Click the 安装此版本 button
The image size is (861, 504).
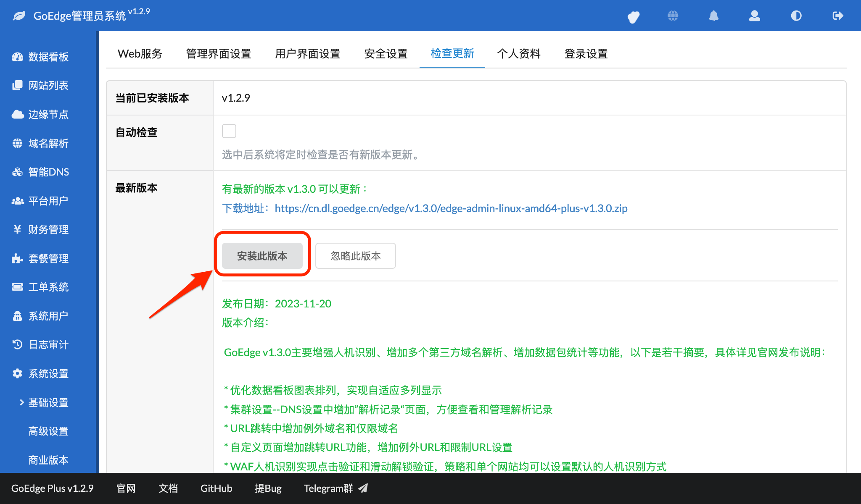[262, 256]
